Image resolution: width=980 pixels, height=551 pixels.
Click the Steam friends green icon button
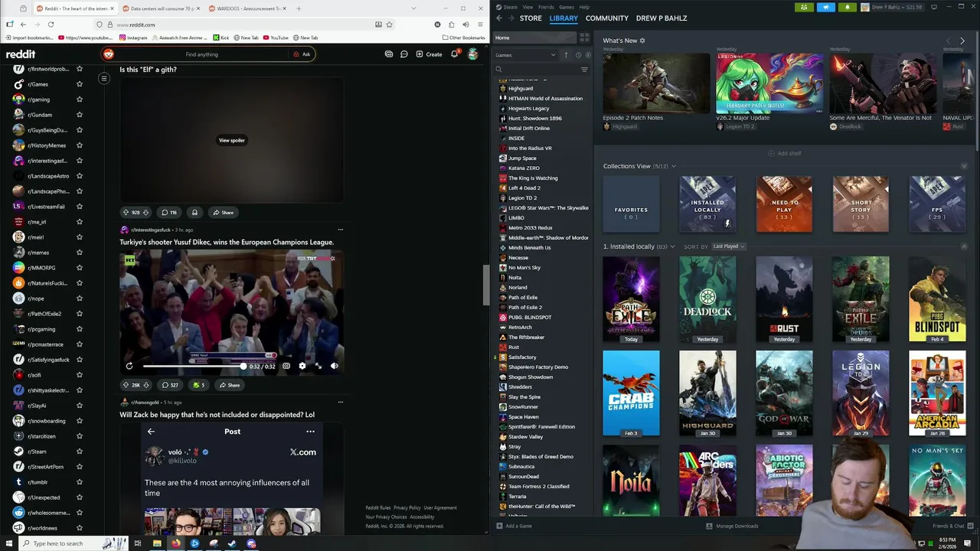click(x=804, y=7)
